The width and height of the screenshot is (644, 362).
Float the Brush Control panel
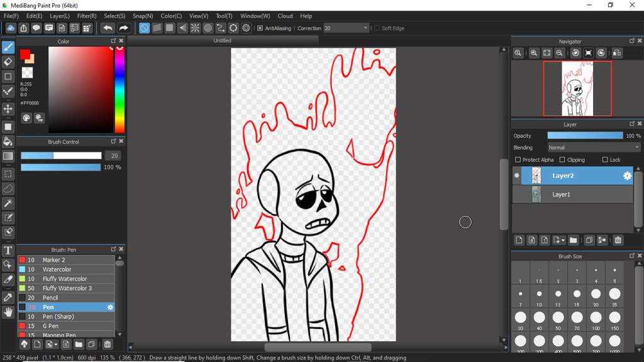[x=113, y=141]
